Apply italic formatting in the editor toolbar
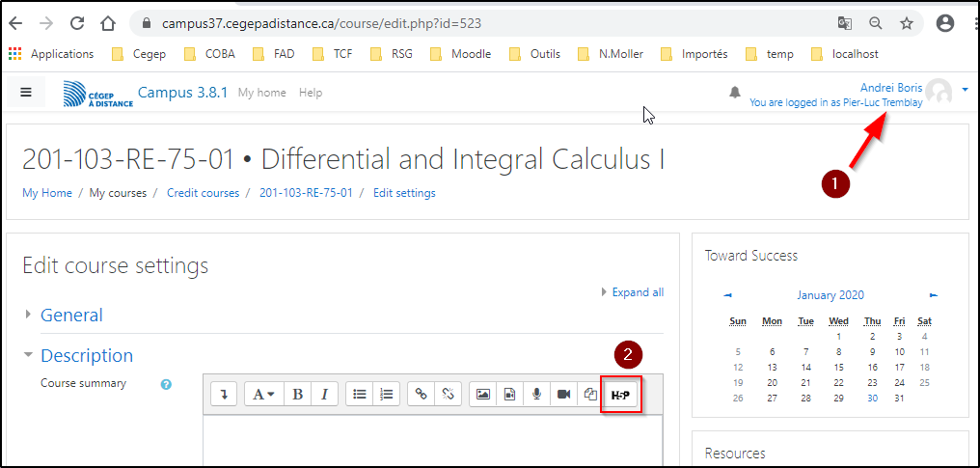Screen dimensions: 980x468 (324, 394)
